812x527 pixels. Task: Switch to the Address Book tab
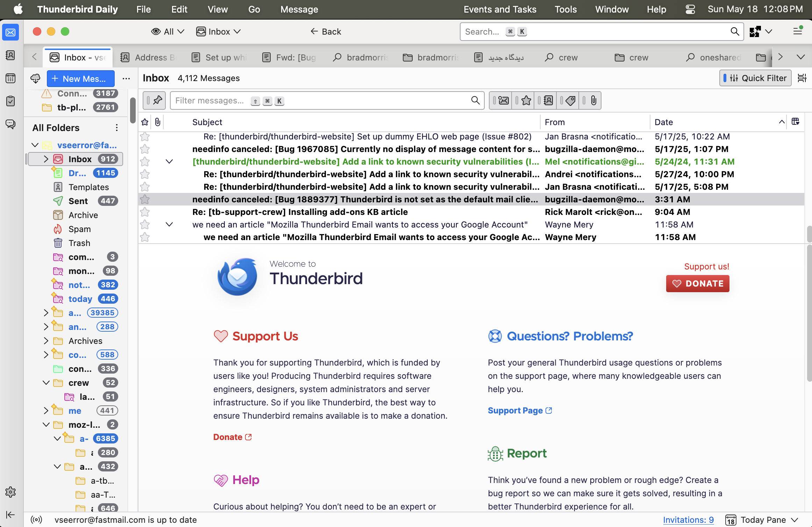pos(148,57)
